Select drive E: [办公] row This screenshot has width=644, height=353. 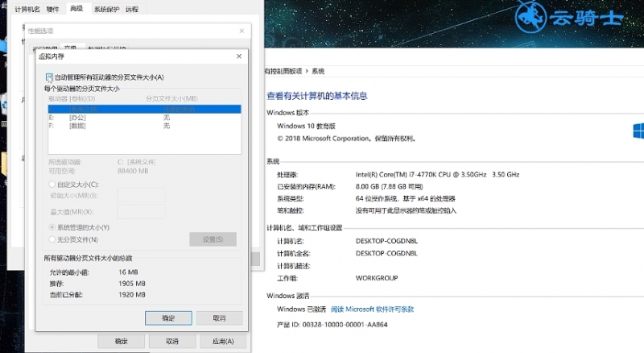pos(145,118)
